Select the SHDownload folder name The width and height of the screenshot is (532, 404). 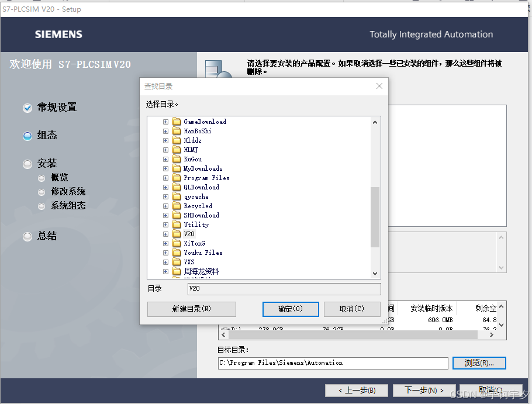[x=202, y=215]
